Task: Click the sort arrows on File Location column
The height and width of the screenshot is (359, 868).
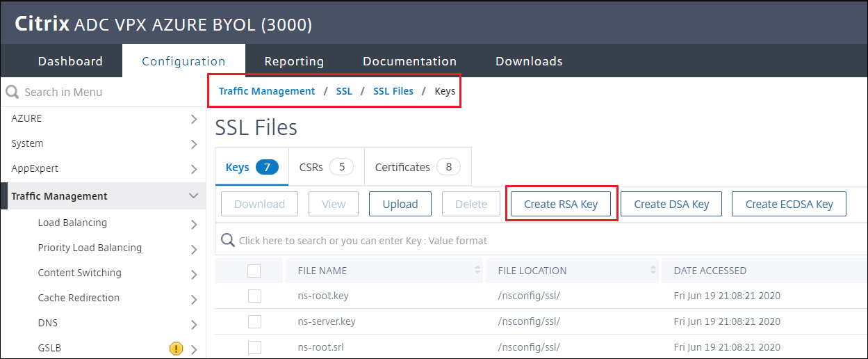Action: 654,270
